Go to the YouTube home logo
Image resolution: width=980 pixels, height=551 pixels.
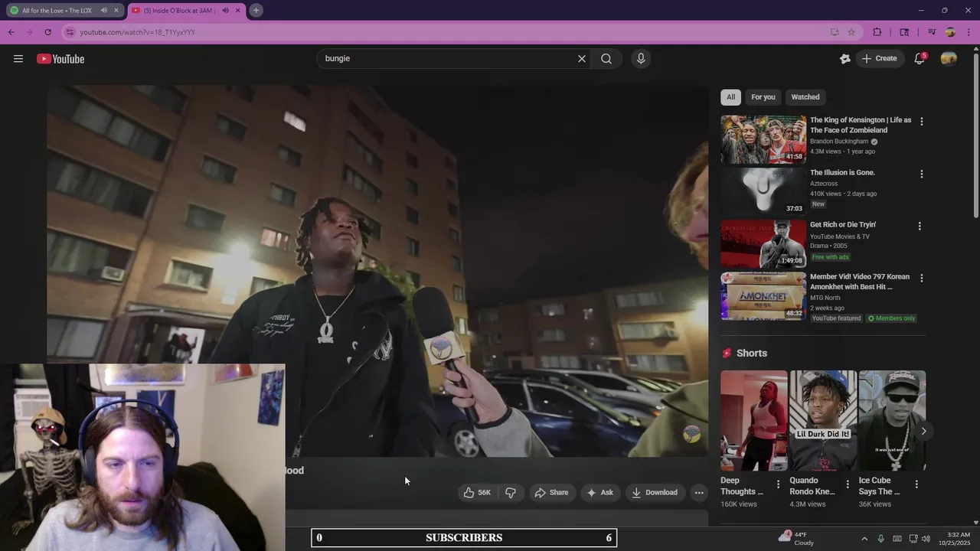60,59
